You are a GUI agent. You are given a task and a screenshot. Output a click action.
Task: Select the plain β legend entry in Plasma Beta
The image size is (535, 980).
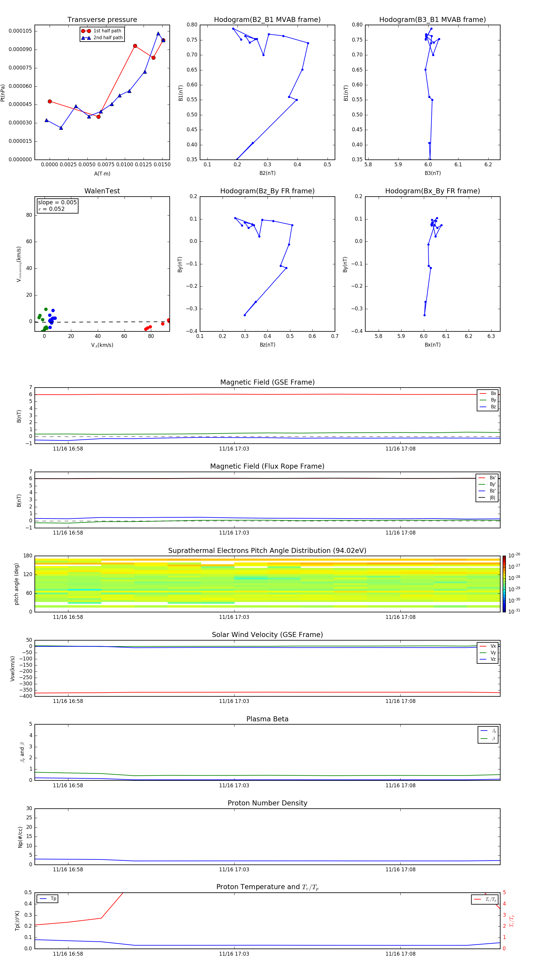tap(488, 739)
